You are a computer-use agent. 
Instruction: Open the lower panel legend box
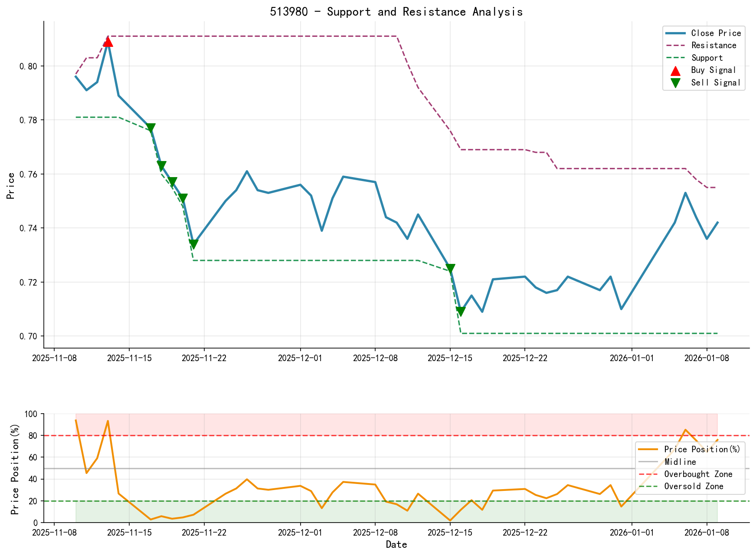coord(690,468)
